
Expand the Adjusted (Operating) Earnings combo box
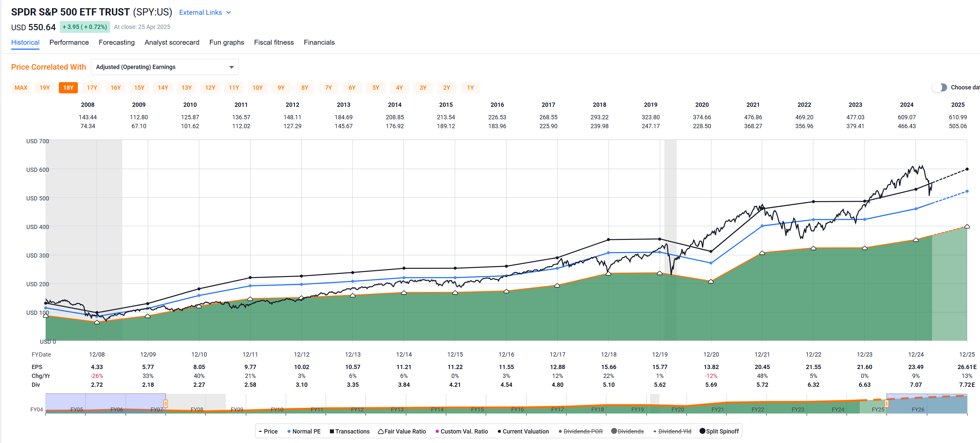click(165, 67)
